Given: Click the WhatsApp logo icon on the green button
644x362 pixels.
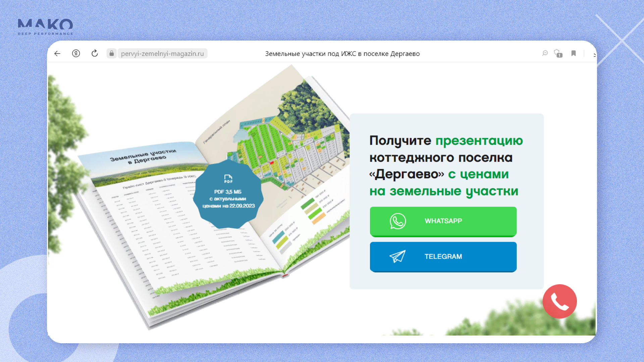Looking at the screenshot, I should click(x=398, y=221).
